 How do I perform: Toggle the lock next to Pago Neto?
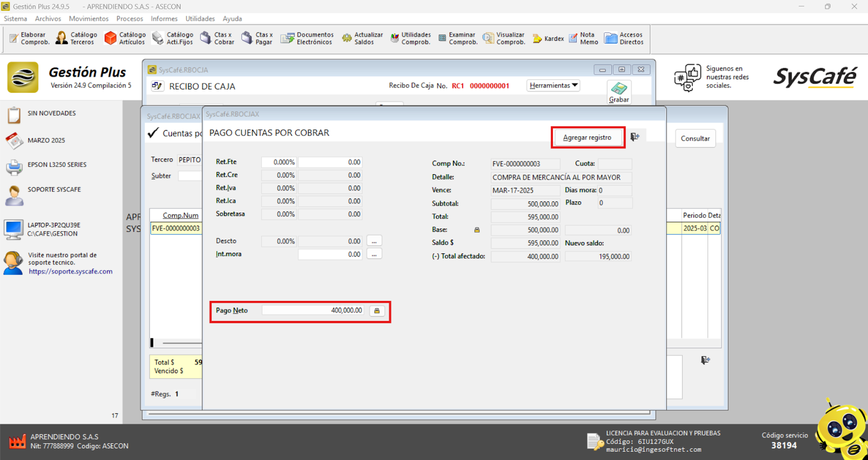coord(377,311)
